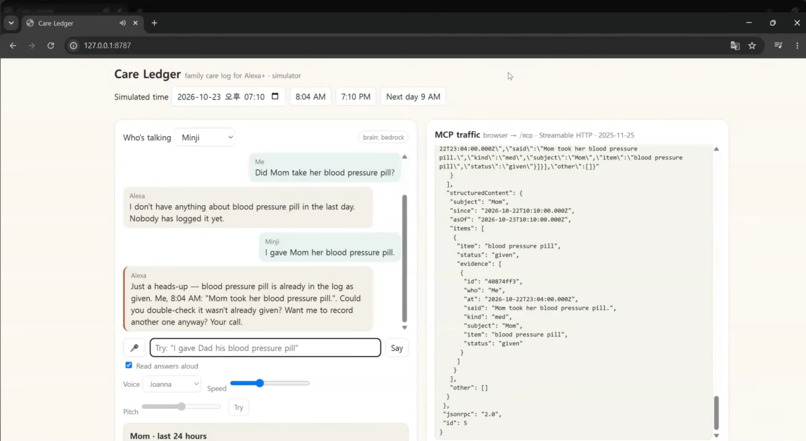Open a new browser tab
The height and width of the screenshot is (441, 806).
[154, 23]
